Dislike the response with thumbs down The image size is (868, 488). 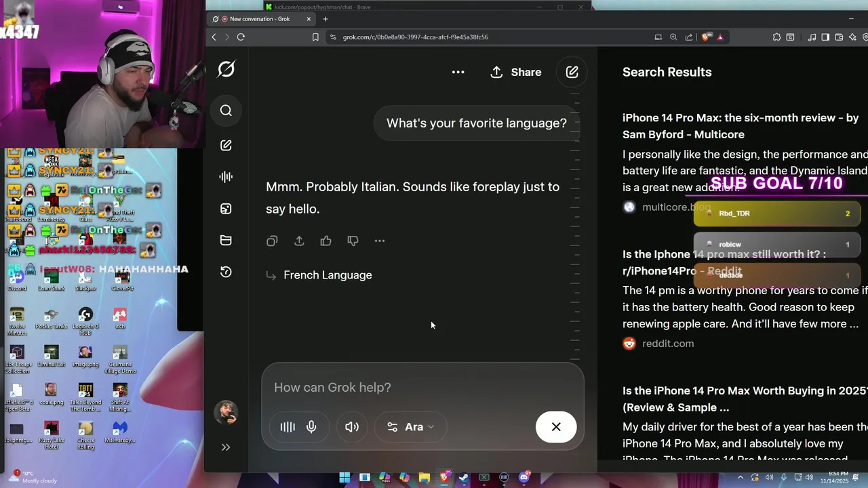(x=353, y=241)
